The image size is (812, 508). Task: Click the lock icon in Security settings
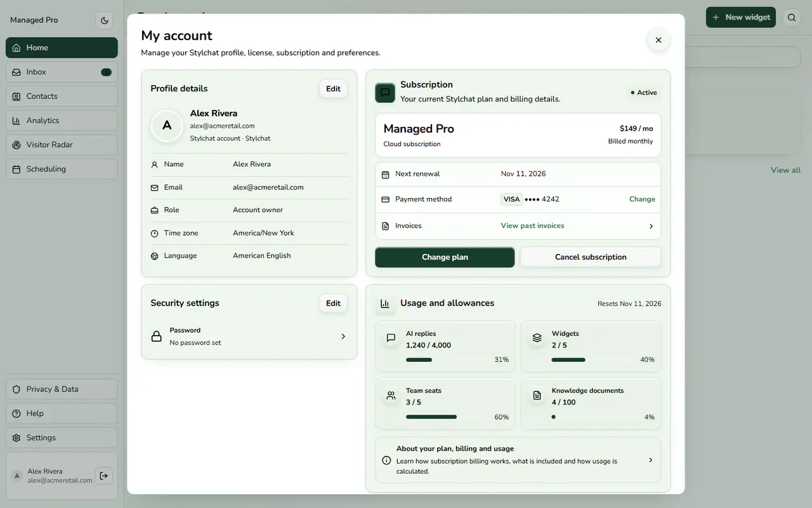[157, 337]
